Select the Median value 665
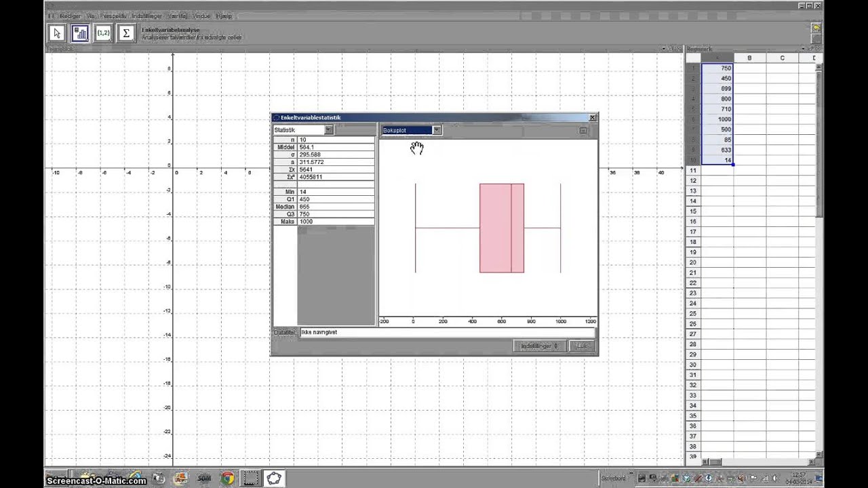The height and width of the screenshot is (488, 868). (336, 207)
